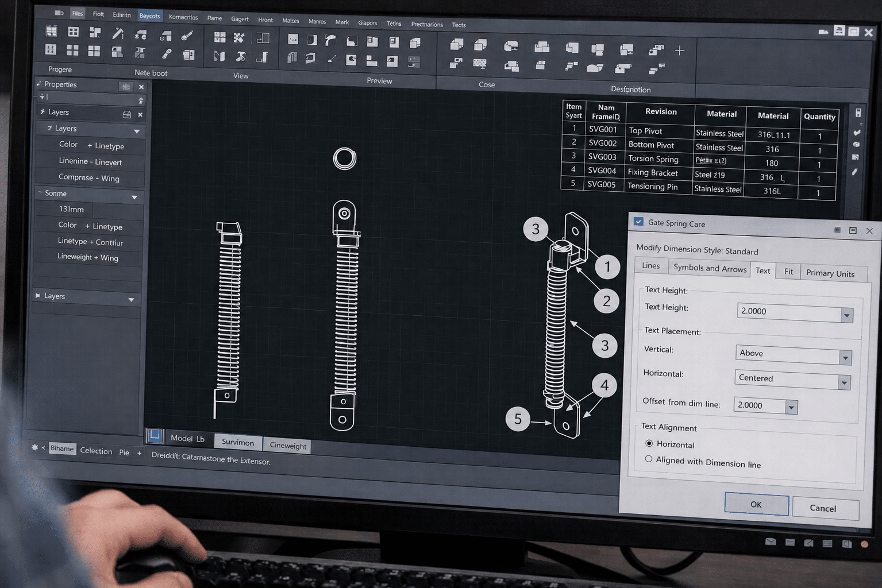Image resolution: width=882 pixels, height=588 pixels.
Task: Select Aligned with Dimension line radio button
Action: tap(649, 459)
